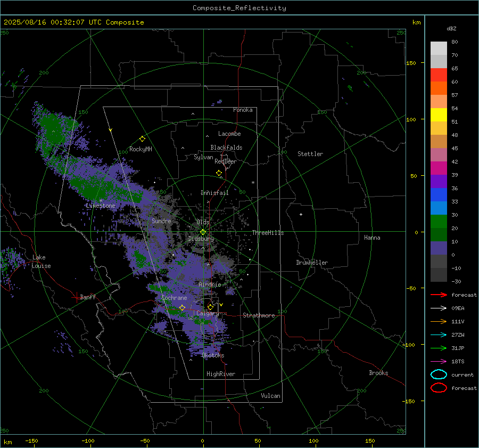
Task: Click the Stettler town label
Action: (x=310, y=154)
